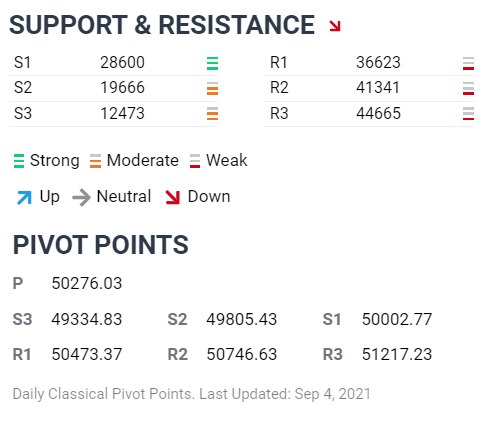The height and width of the screenshot is (425, 490).
Task: Click the PIVOT POINTS heading
Action: point(101,245)
